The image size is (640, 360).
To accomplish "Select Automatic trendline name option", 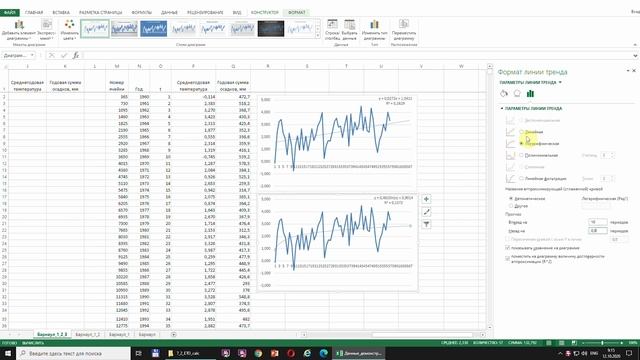I will pos(511,198).
